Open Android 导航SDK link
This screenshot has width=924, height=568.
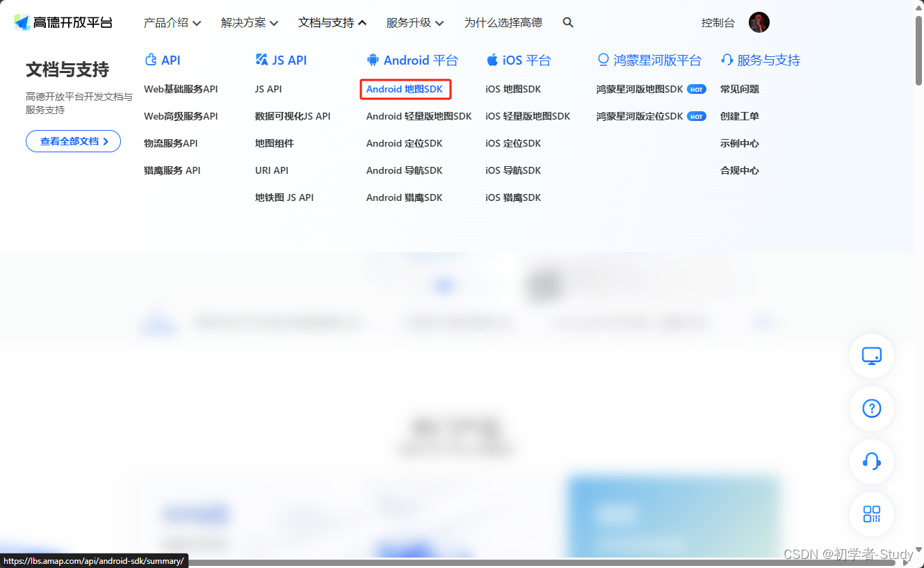point(405,170)
